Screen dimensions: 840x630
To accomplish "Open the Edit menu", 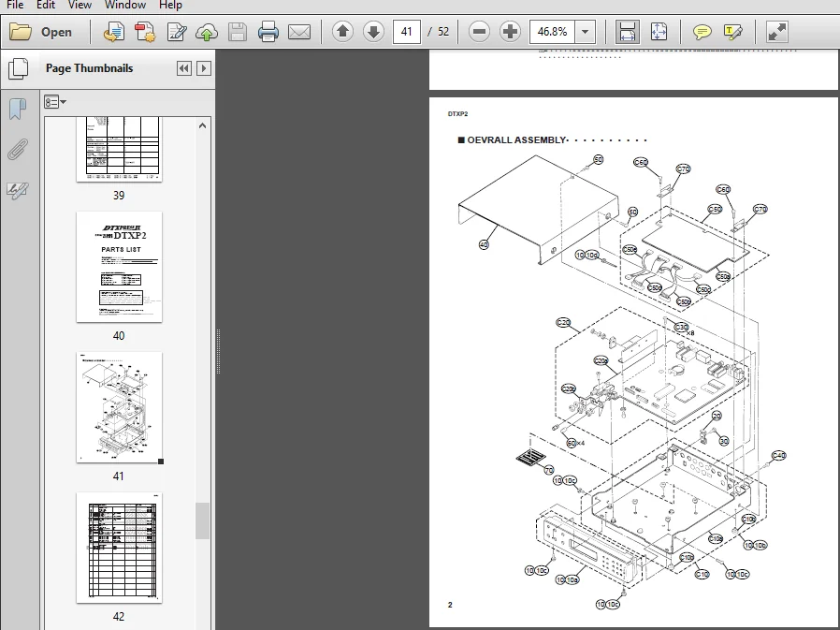I will coord(46,5).
